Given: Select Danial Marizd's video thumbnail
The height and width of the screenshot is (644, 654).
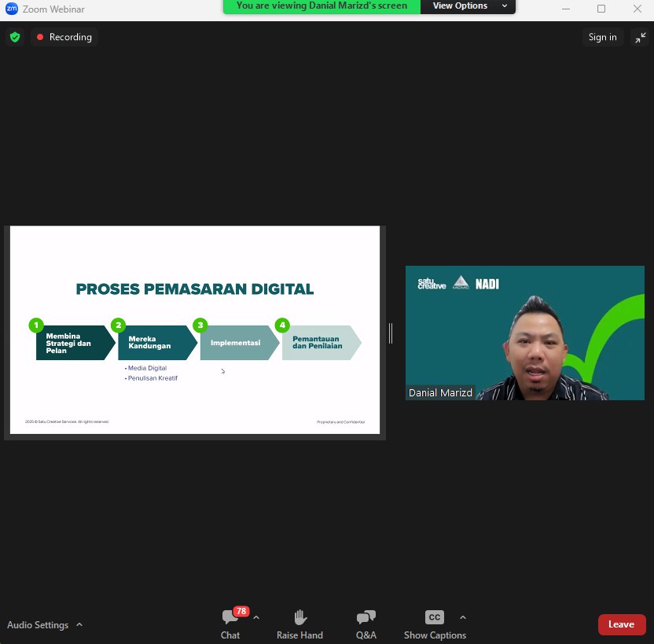Looking at the screenshot, I should click(524, 333).
